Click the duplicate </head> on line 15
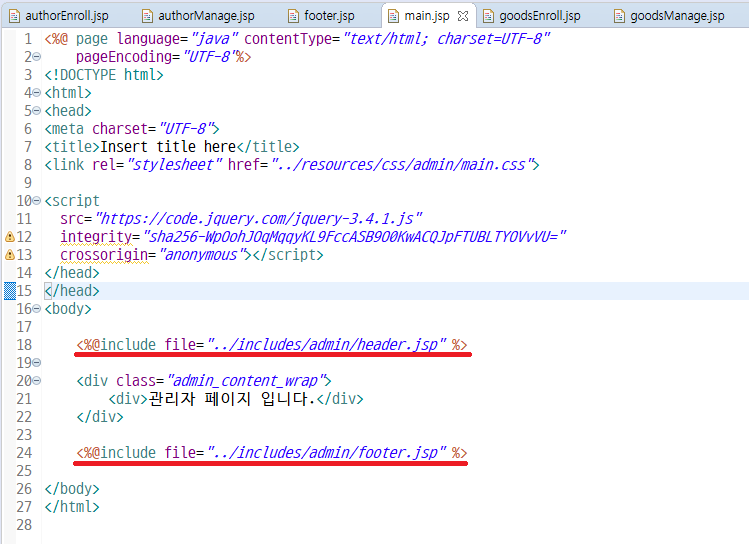 (72, 291)
